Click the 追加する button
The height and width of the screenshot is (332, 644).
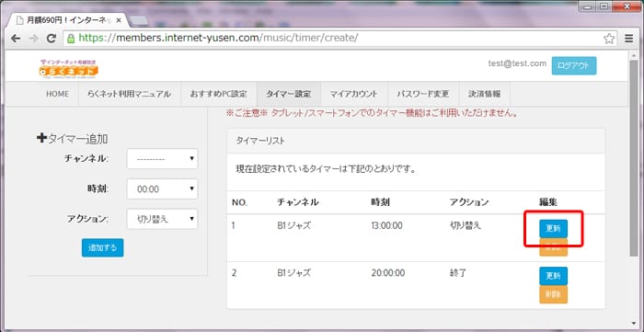(x=103, y=248)
